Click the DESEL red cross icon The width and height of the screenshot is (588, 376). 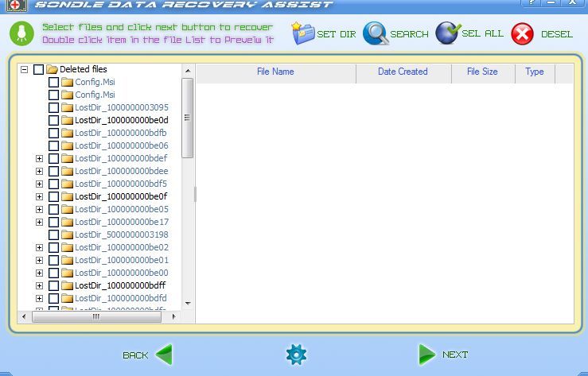522,33
